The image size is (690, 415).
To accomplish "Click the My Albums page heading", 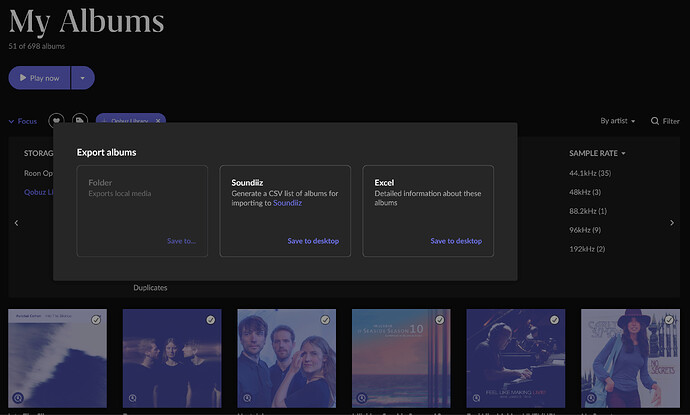I will 86,22.
